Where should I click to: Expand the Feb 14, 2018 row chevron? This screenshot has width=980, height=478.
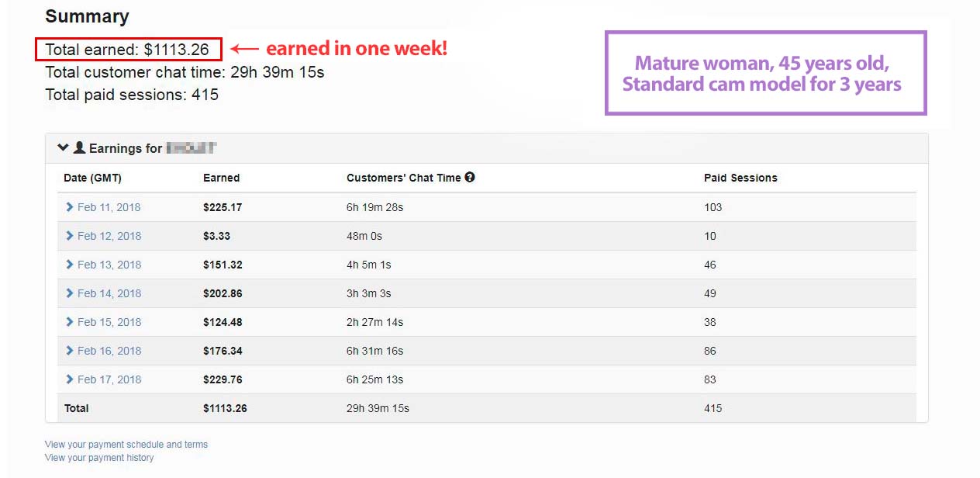point(70,293)
